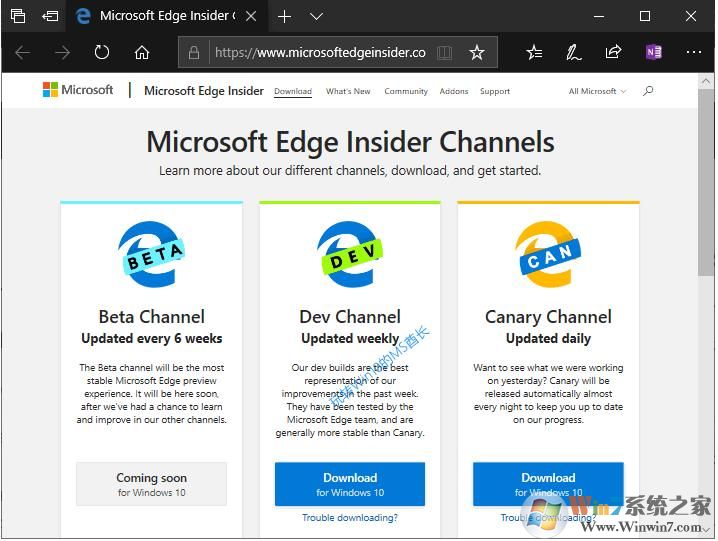Show tab previews chevron
The image size is (718, 541).
click(316, 17)
